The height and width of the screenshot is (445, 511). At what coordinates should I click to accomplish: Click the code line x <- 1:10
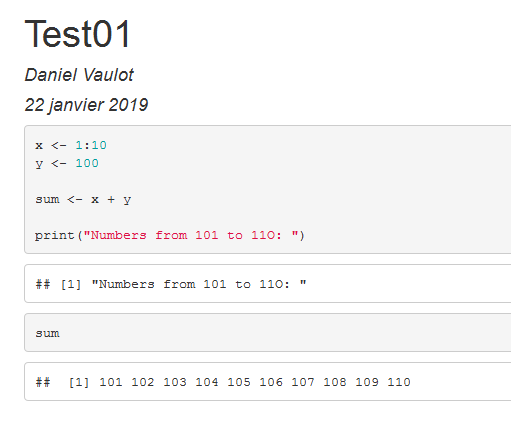(71, 145)
